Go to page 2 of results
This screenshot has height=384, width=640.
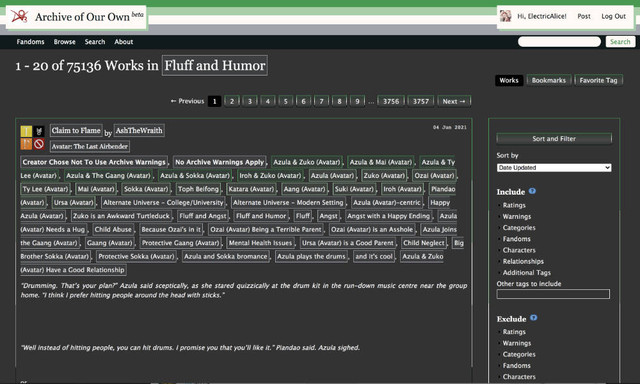point(232,101)
